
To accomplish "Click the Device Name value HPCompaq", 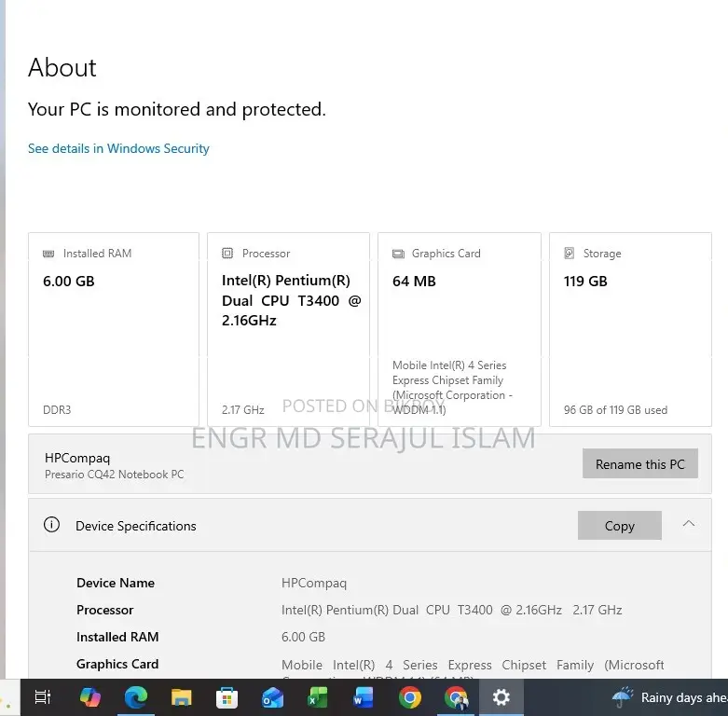I will point(314,584).
